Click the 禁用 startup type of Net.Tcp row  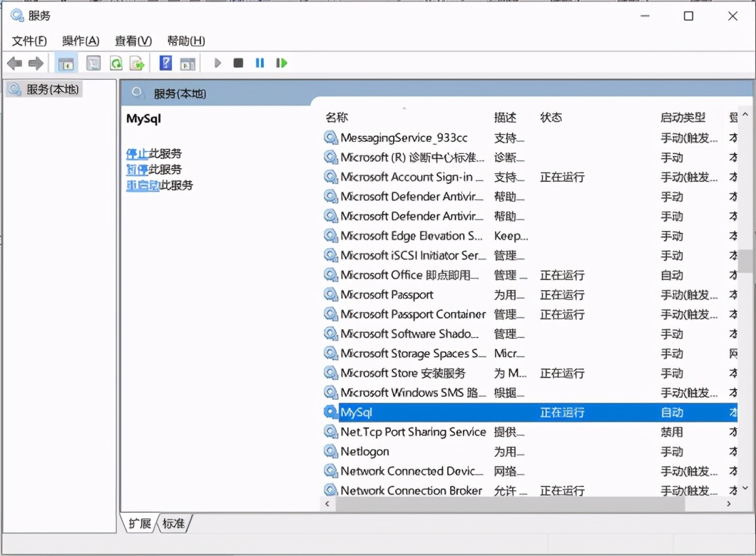[x=672, y=432]
